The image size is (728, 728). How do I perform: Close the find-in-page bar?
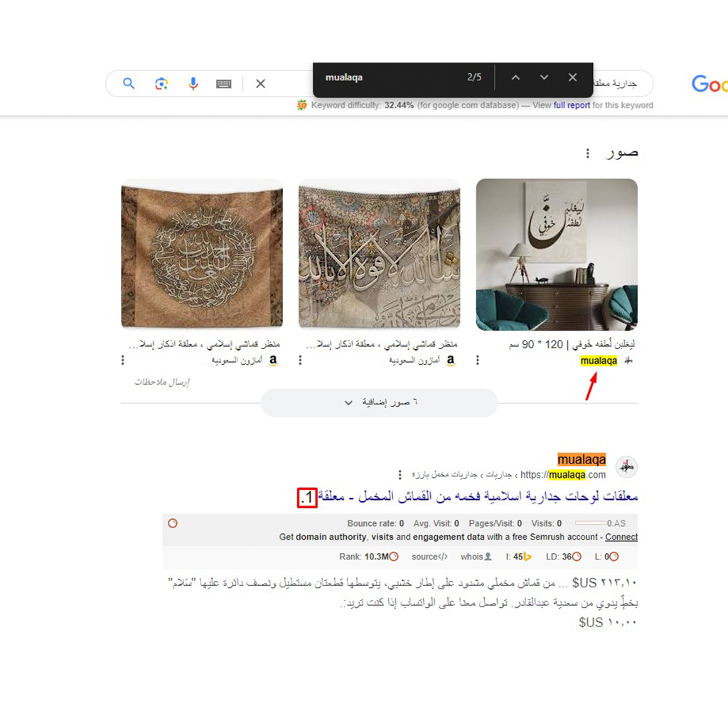(572, 77)
